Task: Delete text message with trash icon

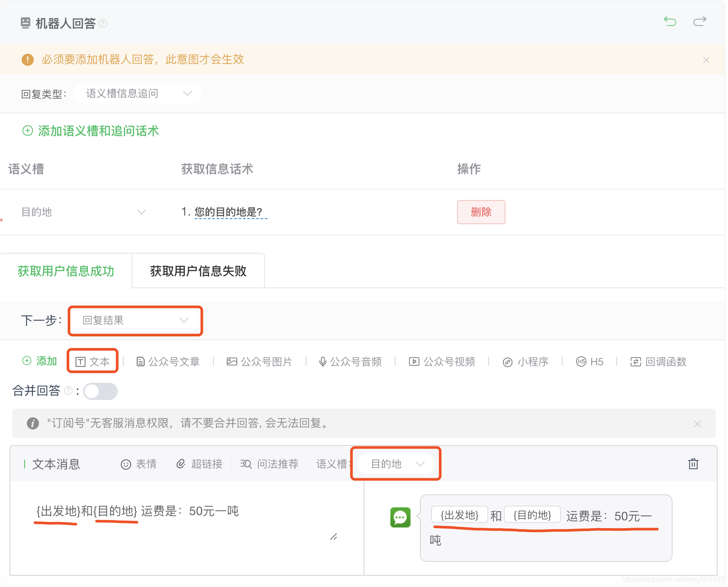Action: [693, 464]
